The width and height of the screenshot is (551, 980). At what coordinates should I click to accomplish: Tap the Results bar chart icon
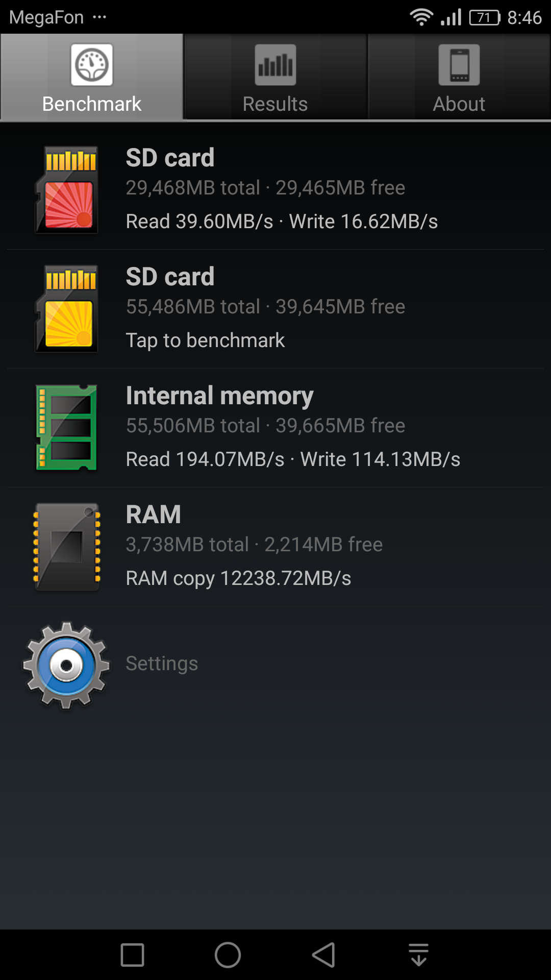point(275,65)
